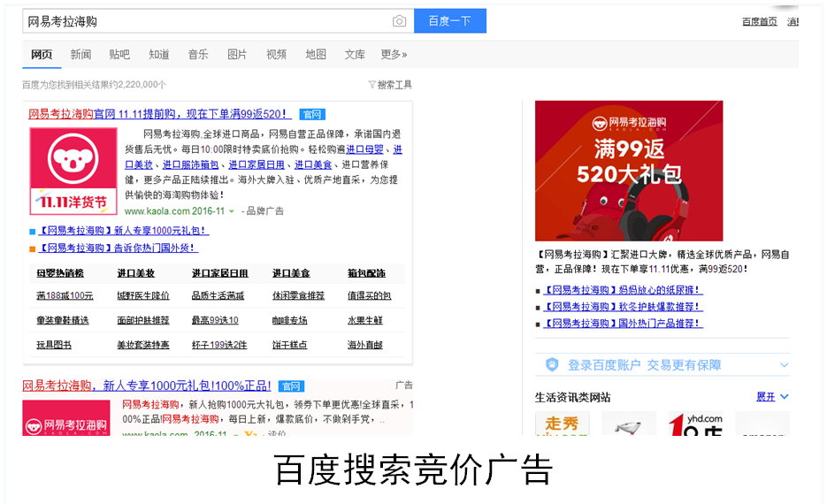Screen dimensions: 827x504
Task: Click the camera image-search icon
Action: pos(399,21)
